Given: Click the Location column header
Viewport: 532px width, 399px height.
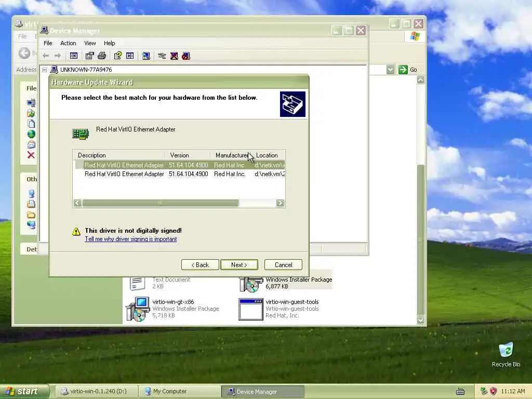Looking at the screenshot, I should [x=268, y=155].
